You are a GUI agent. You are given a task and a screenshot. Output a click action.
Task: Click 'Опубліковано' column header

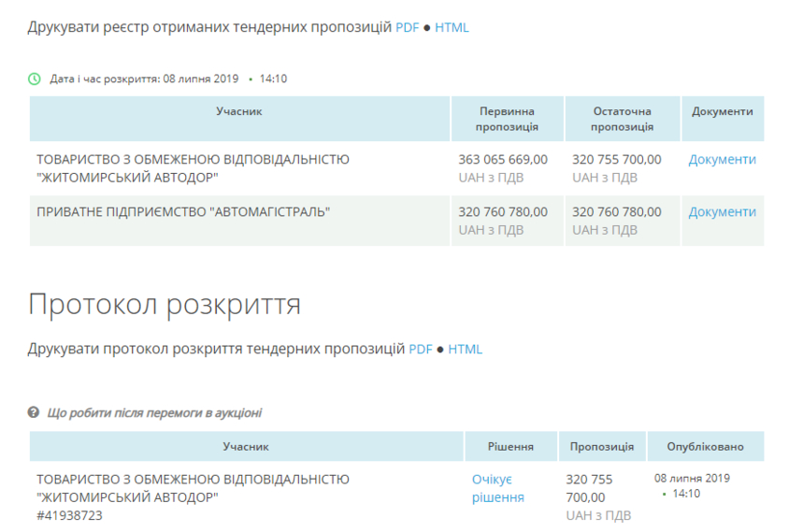pyautogui.click(x=706, y=447)
